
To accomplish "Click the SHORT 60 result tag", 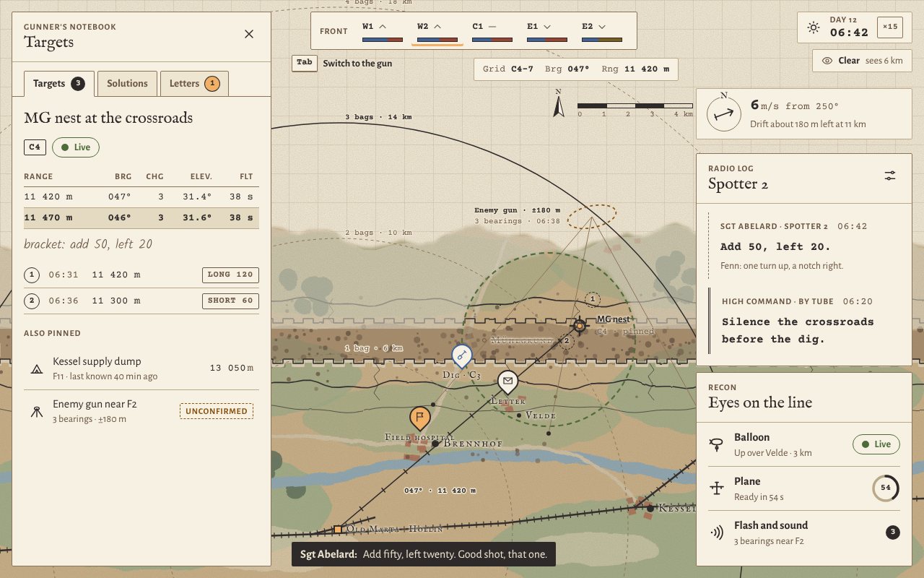I will click(231, 301).
